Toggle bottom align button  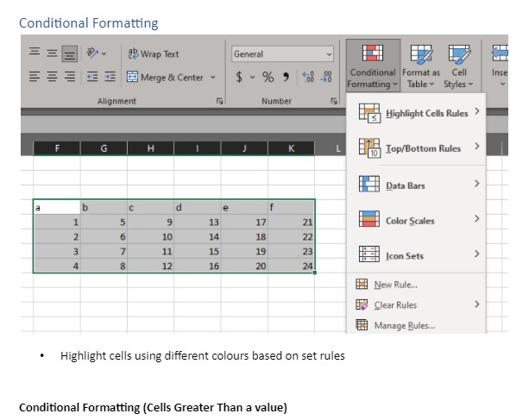tap(70, 54)
